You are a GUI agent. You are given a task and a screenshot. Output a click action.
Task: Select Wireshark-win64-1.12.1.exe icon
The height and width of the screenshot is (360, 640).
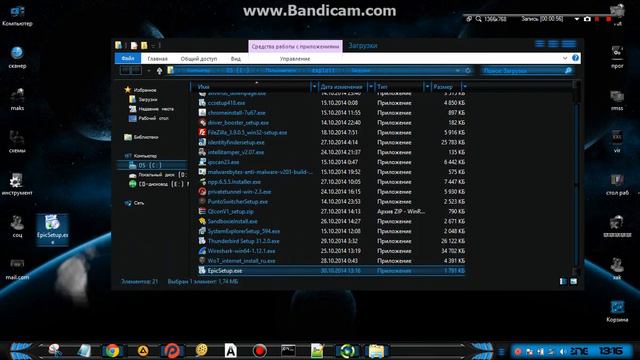coord(202,251)
